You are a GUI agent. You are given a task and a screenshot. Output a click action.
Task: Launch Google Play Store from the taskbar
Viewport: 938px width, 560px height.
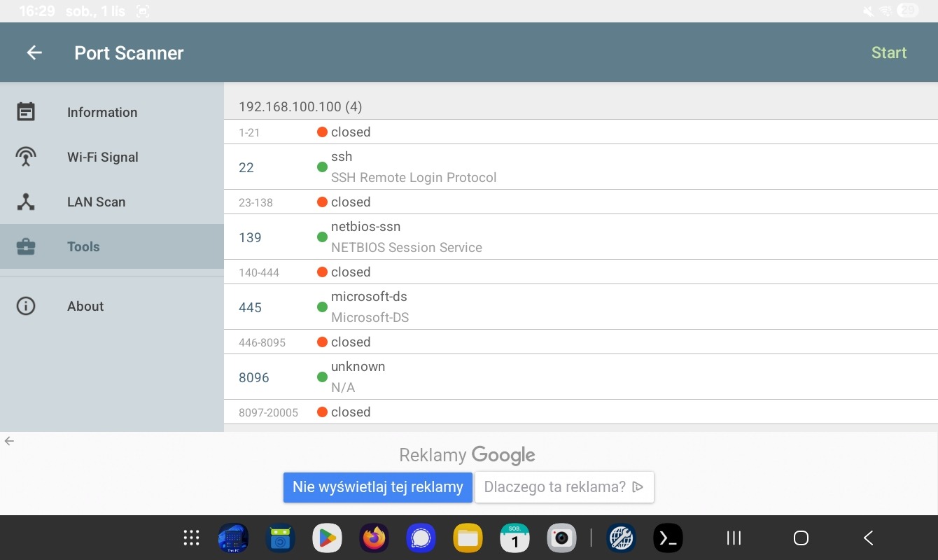pyautogui.click(x=327, y=538)
